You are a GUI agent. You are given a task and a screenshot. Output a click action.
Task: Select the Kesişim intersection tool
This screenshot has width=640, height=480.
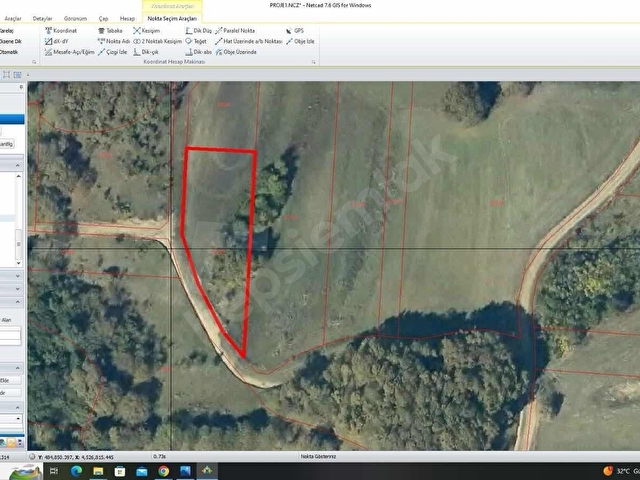pyautogui.click(x=147, y=31)
